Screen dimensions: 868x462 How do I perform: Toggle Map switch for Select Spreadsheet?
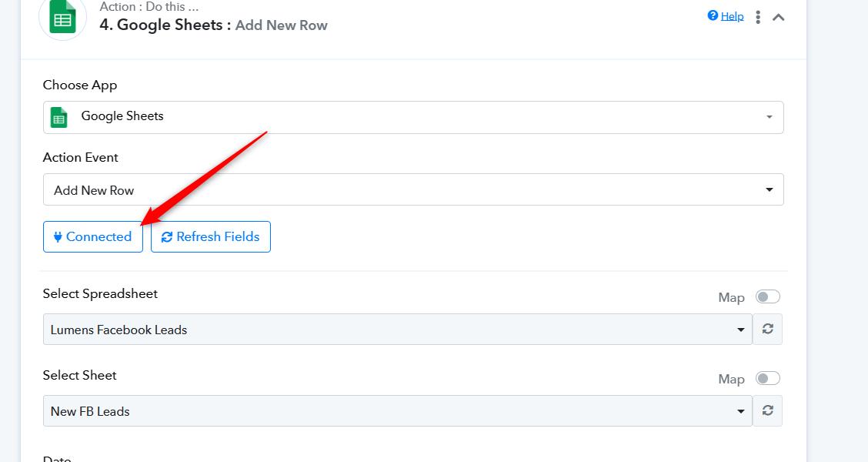coord(768,297)
